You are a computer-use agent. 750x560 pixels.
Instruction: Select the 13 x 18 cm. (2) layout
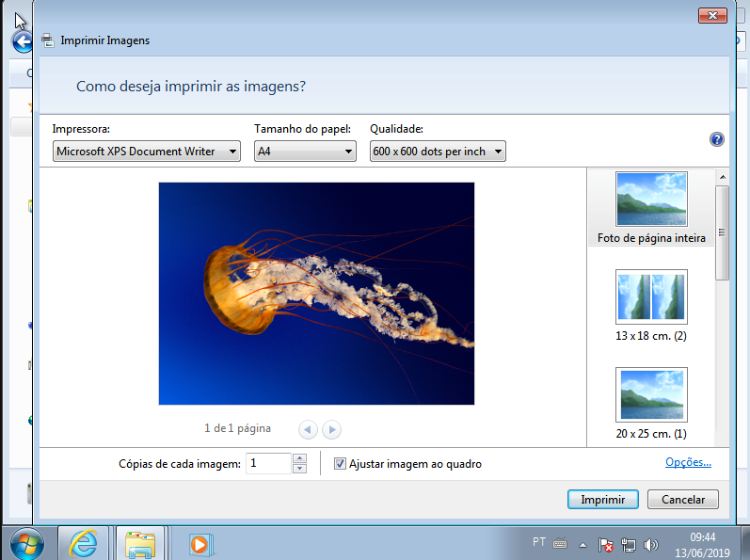click(x=651, y=306)
